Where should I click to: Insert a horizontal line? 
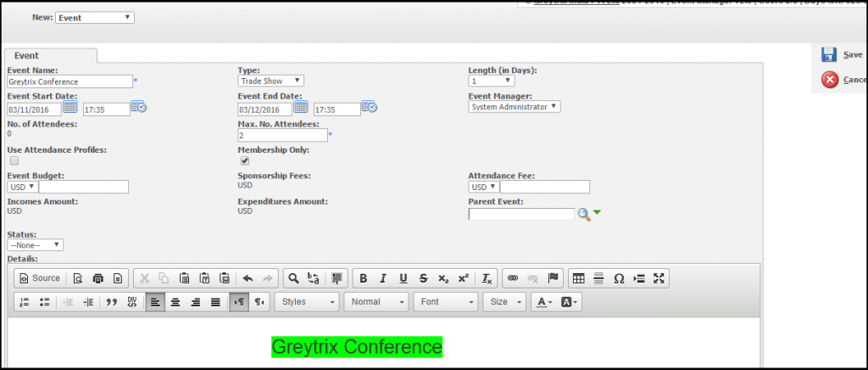(x=598, y=278)
